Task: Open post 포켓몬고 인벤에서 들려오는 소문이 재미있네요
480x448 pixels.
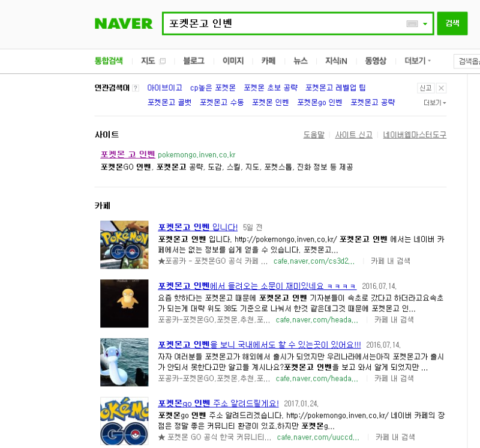Action: point(257,286)
